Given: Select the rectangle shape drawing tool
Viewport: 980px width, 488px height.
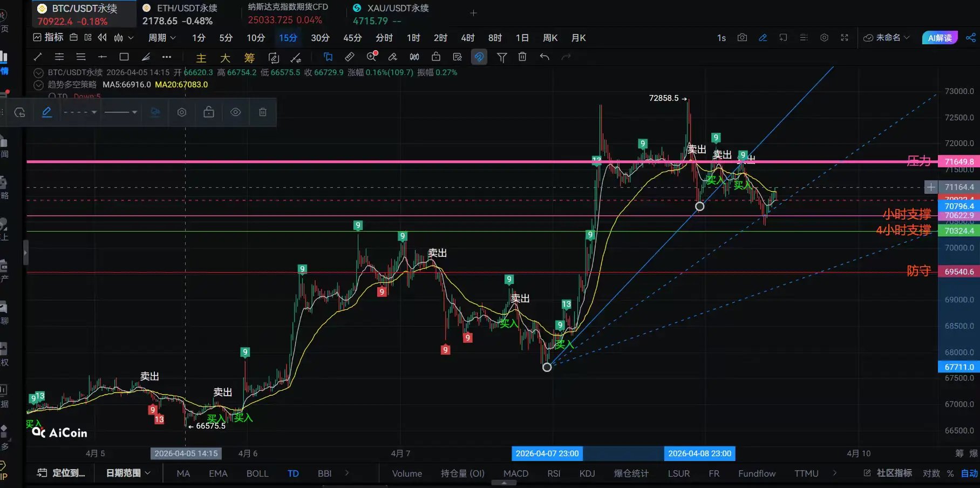Looking at the screenshot, I should [124, 57].
